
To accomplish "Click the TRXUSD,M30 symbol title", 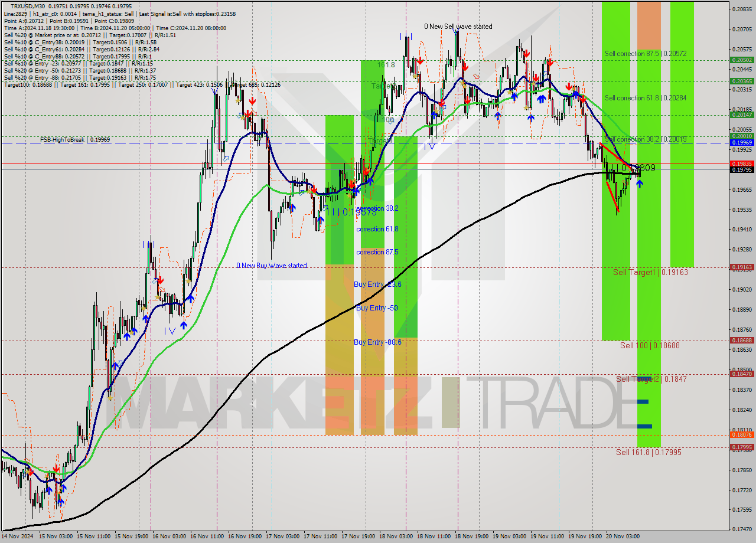I will pyautogui.click(x=28, y=6).
